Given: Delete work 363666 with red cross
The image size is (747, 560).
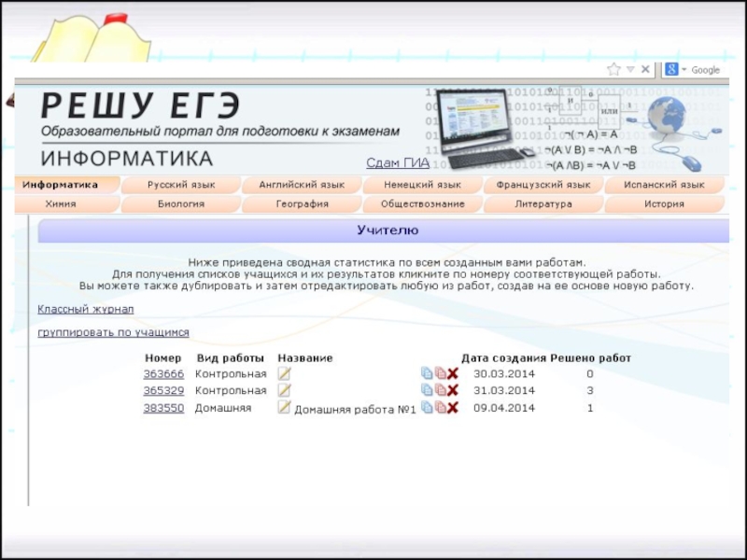Looking at the screenshot, I should (453, 374).
